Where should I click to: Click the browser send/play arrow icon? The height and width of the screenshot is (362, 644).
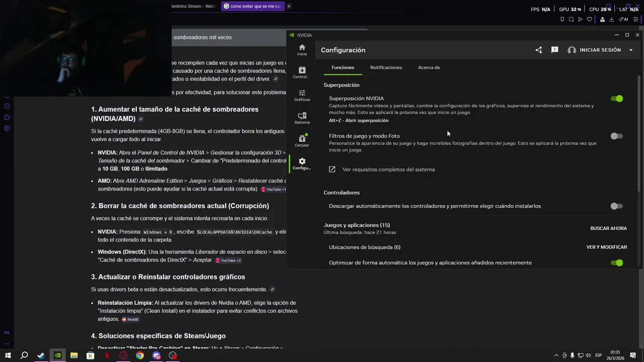tap(580, 20)
